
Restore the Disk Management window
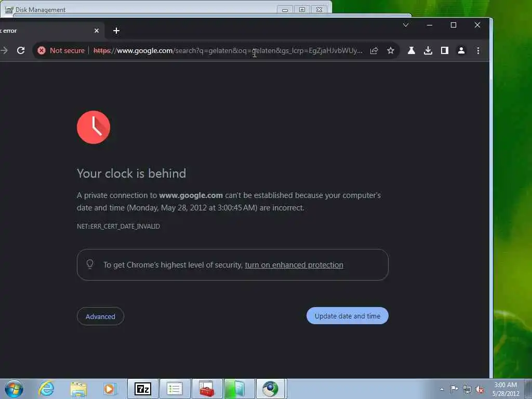pyautogui.click(x=302, y=9)
